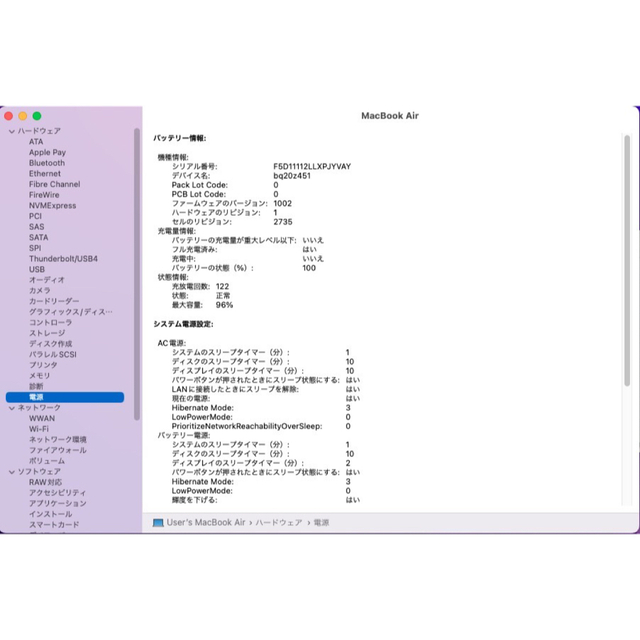Select アプリケーション in the sidebar

click(58, 503)
